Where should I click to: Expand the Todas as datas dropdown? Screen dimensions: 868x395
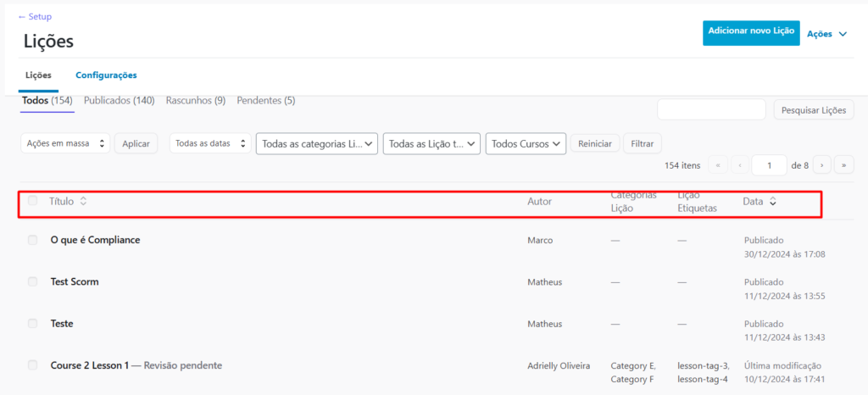[x=210, y=144]
